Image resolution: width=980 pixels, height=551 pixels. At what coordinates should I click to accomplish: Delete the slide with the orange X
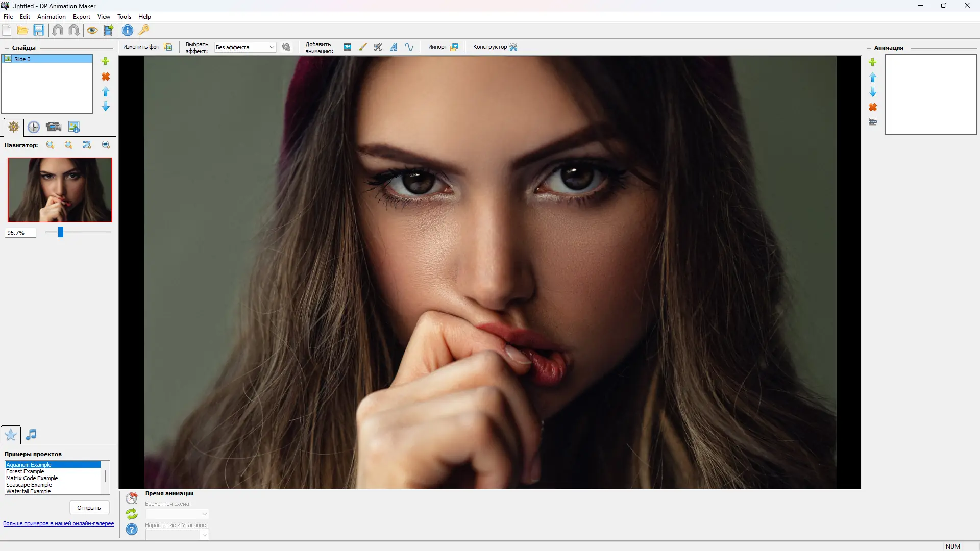[106, 77]
